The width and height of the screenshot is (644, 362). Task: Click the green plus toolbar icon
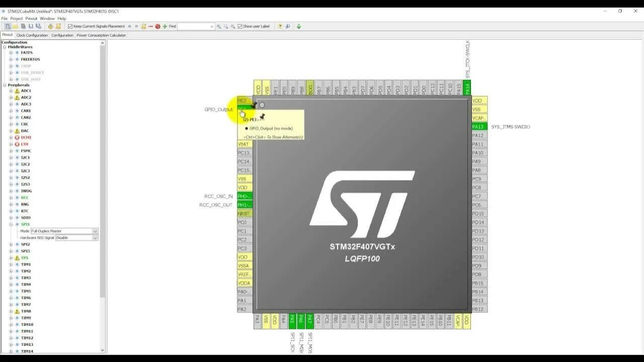click(x=165, y=26)
